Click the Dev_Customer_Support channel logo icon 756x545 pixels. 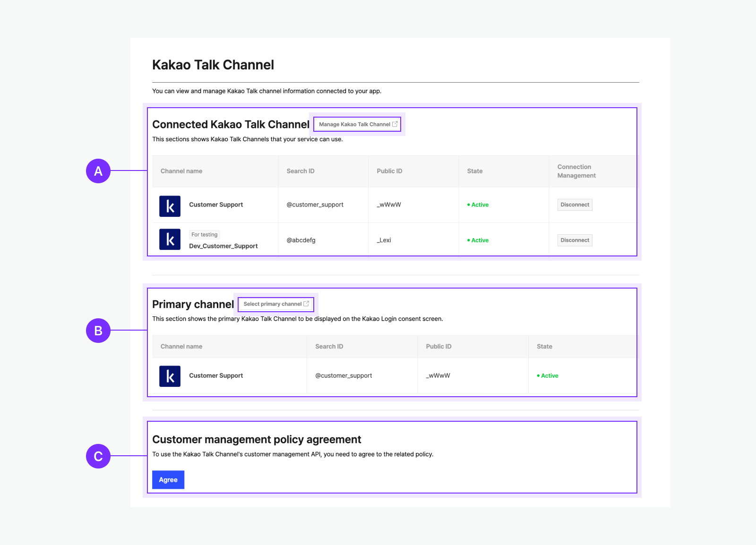170,239
